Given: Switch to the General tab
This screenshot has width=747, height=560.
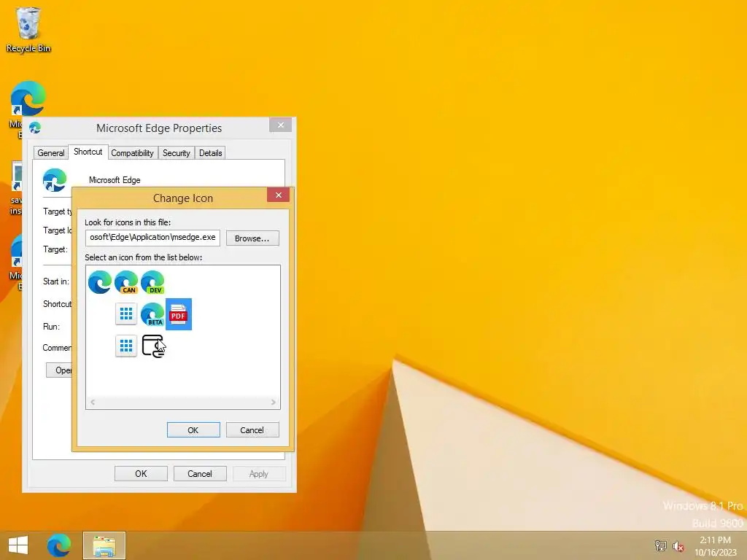Looking at the screenshot, I should tap(51, 153).
